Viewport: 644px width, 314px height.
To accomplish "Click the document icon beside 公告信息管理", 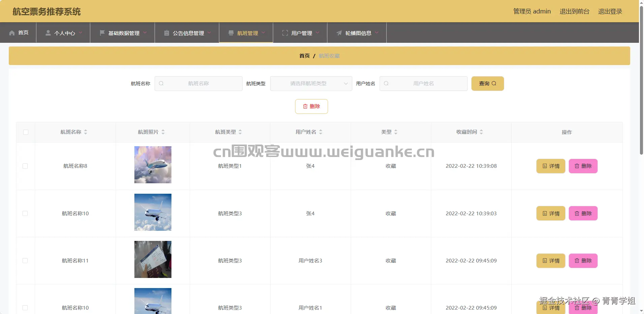I will pyautogui.click(x=167, y=33).
